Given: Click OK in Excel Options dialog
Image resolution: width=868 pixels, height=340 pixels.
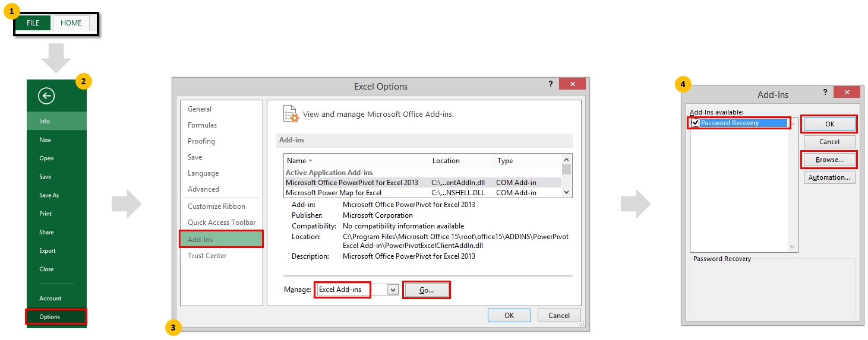Looking at the screenshot, I should point(509,315).
